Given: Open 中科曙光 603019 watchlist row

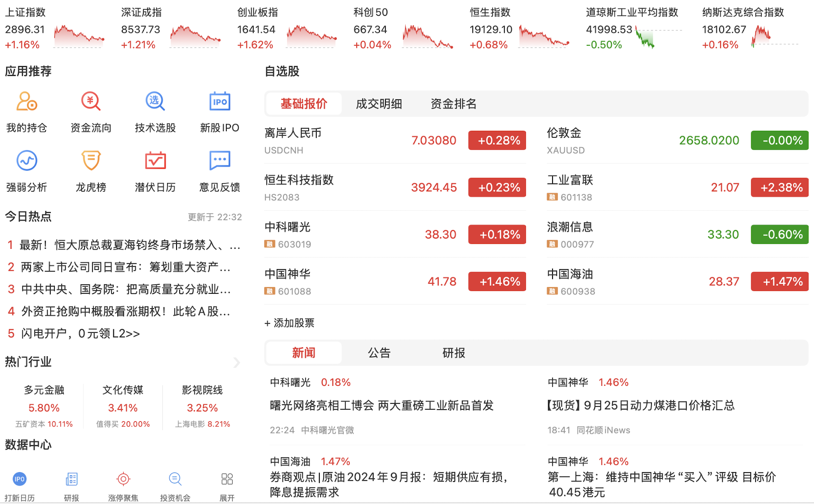Looking at the screenshot, I should [395, 234].
